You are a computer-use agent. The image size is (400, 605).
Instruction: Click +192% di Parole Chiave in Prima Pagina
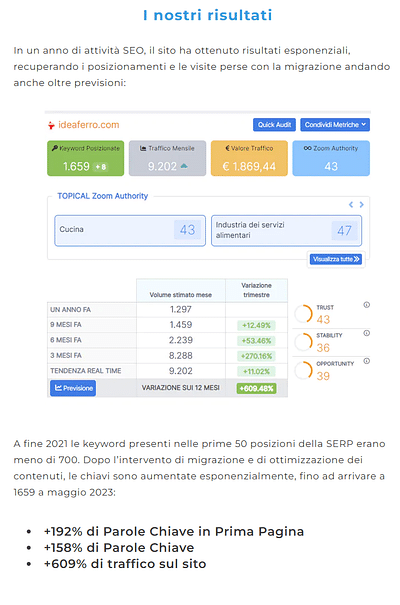click(x=174, y=531)
